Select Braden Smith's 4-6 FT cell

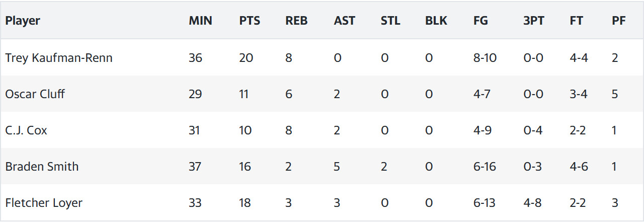click(579, 167)
